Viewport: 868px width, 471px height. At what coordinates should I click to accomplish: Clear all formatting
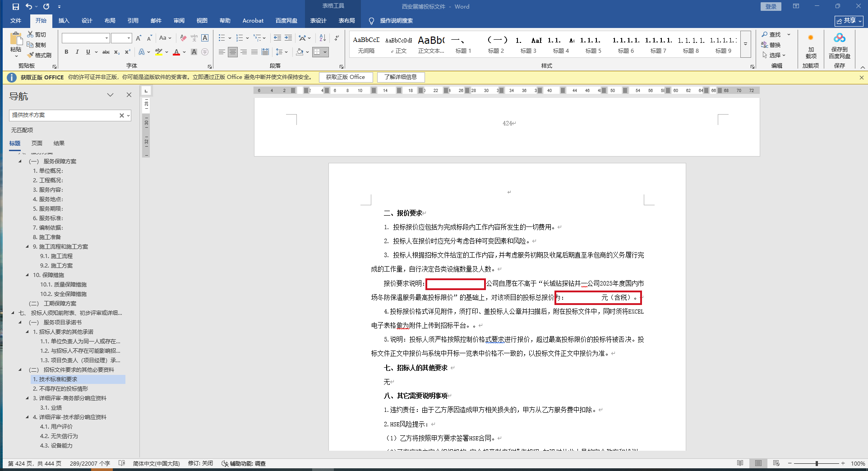click(x=183, y=38)
